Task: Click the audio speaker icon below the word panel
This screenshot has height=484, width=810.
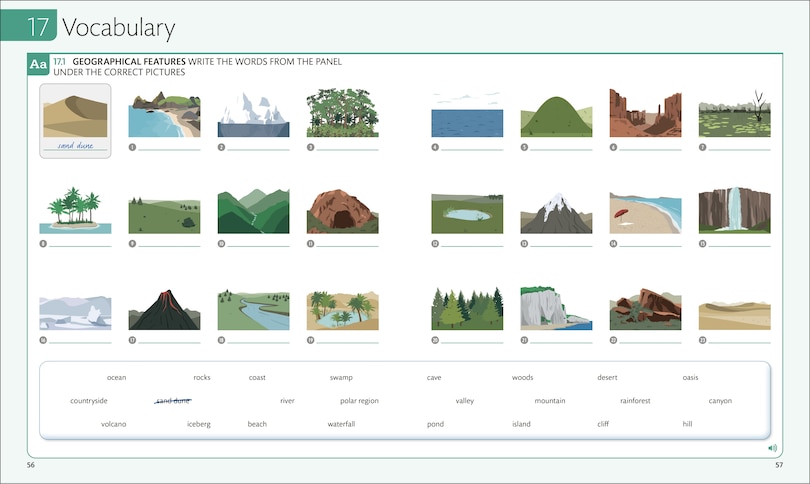Action: (x=772, y=448)
